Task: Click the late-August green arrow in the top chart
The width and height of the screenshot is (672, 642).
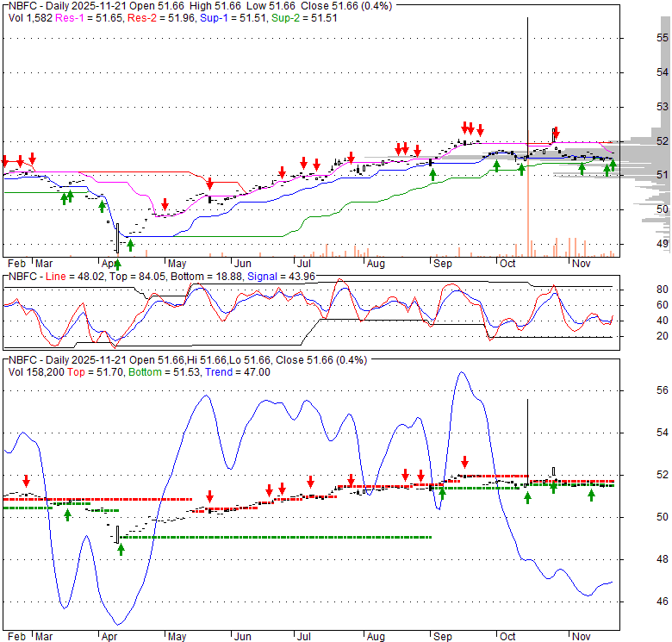Action: tap(432, 175)
